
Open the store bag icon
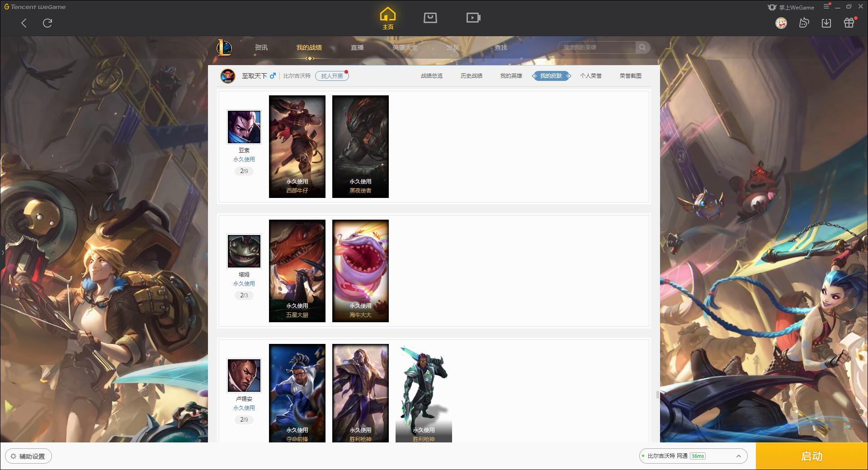pos(430,18)
